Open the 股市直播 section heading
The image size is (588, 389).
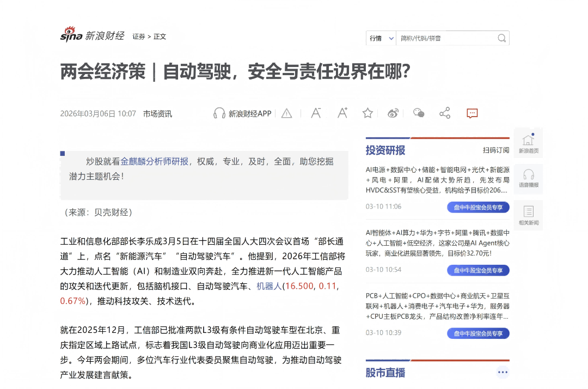(385, 373)
